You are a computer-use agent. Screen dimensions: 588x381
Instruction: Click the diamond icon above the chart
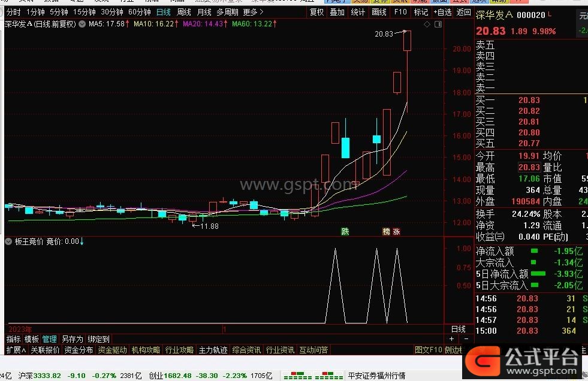(427, 25)
